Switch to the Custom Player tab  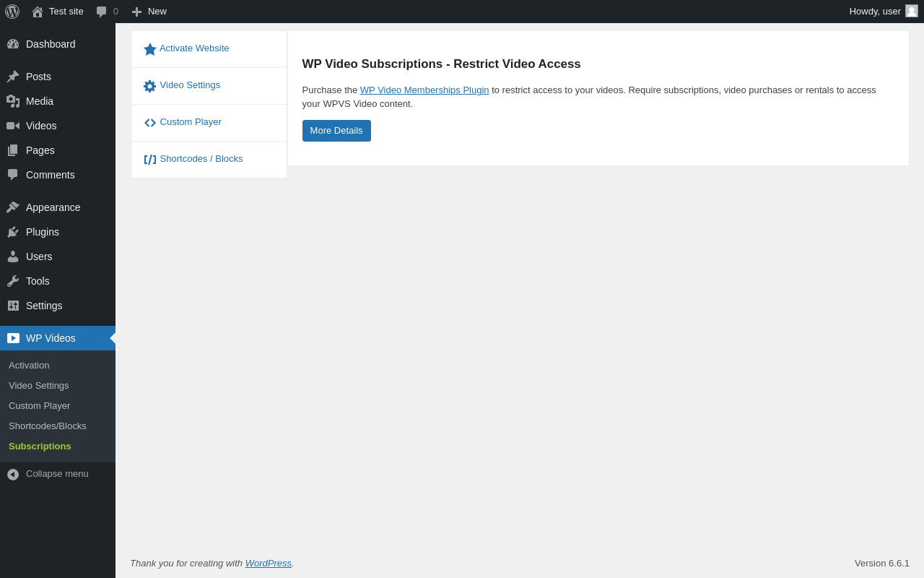point(209,123)
